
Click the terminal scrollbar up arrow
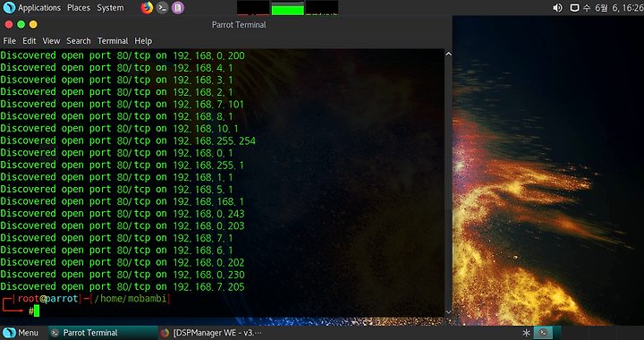448,54
